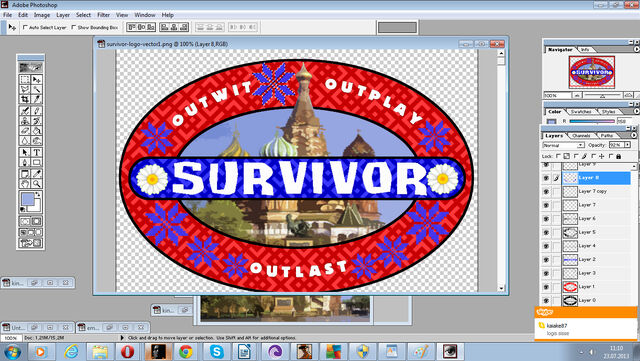Swap foreground and background colors
Image resolution: width=640 pixels, height=361 pixels.
point(38,195)
